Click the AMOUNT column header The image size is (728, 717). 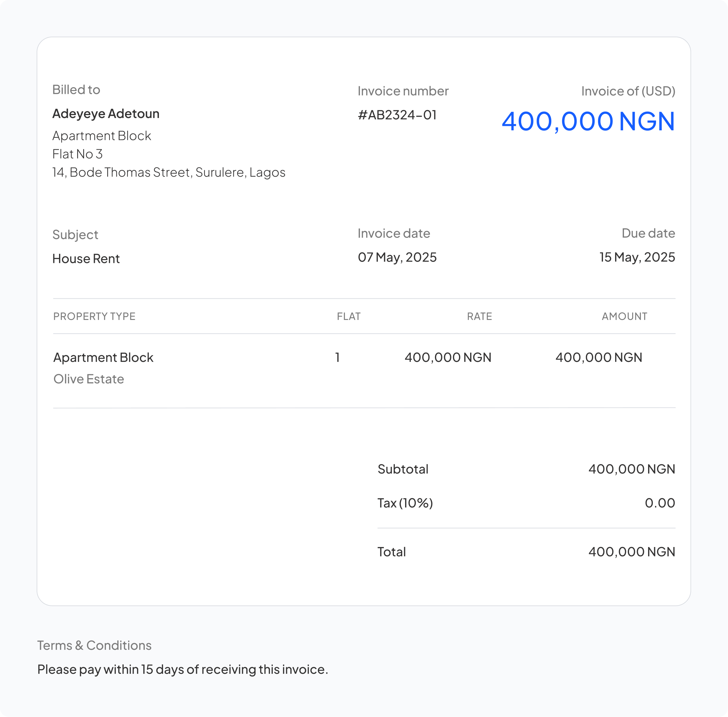(x=624, y=316)
